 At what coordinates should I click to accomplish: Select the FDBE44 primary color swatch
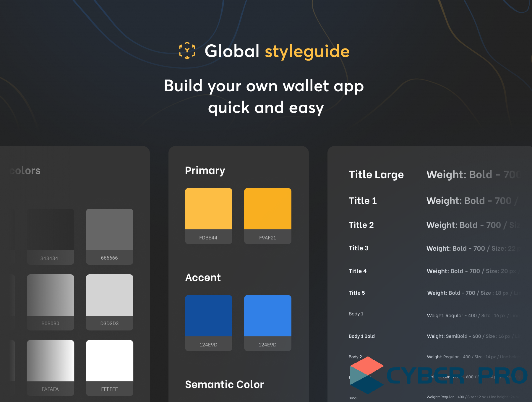click(208, 209)
